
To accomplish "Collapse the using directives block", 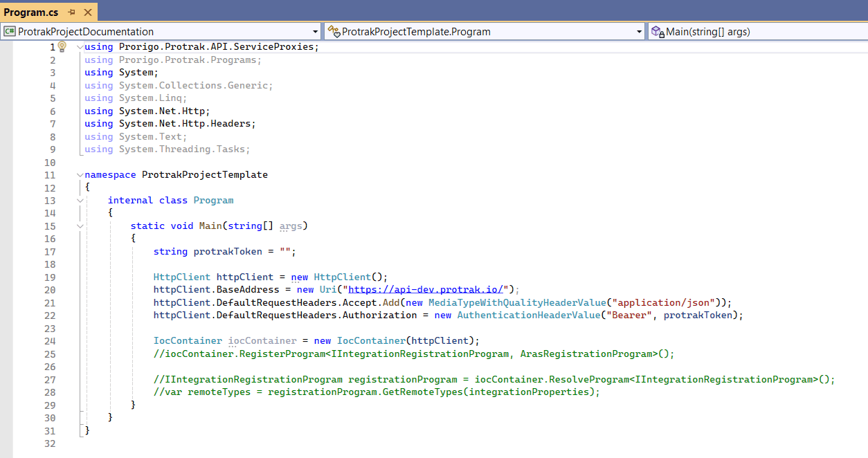I will tap(80, 47).
